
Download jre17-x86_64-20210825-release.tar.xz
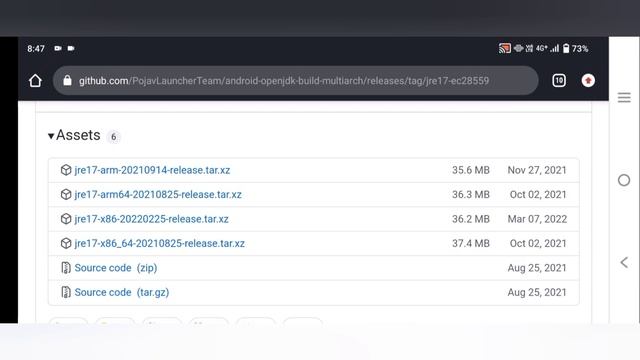[x=160, y=243]
